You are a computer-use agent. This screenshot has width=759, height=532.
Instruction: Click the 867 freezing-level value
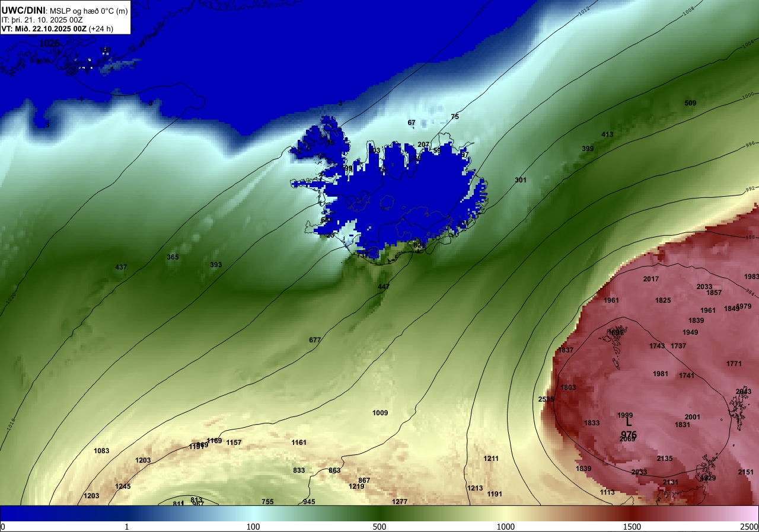tap(364, 480)
